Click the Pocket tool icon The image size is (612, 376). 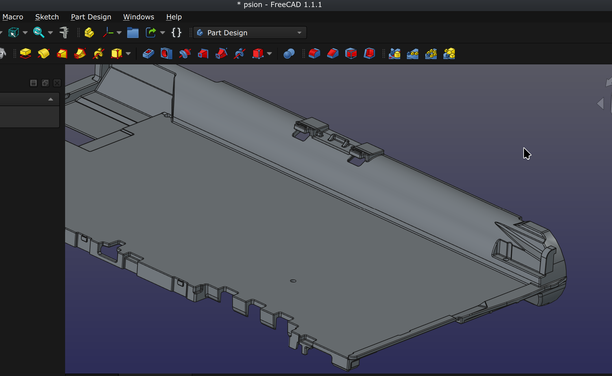(148, 53)
